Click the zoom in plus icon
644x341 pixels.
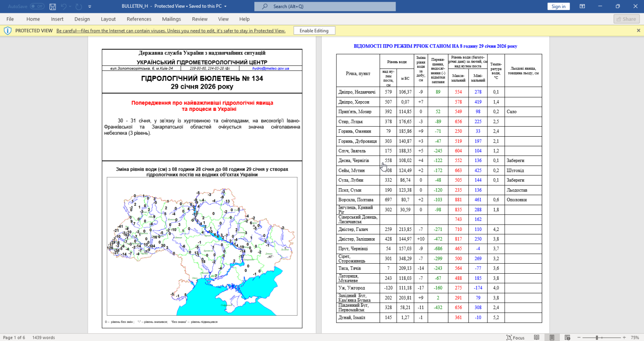(624, 337)
